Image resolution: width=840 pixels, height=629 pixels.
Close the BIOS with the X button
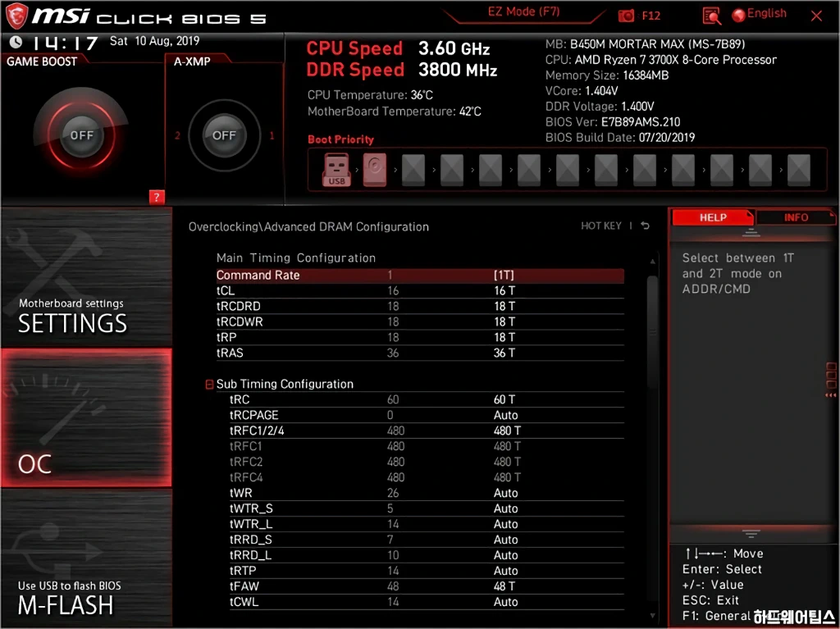click(816, 16)
